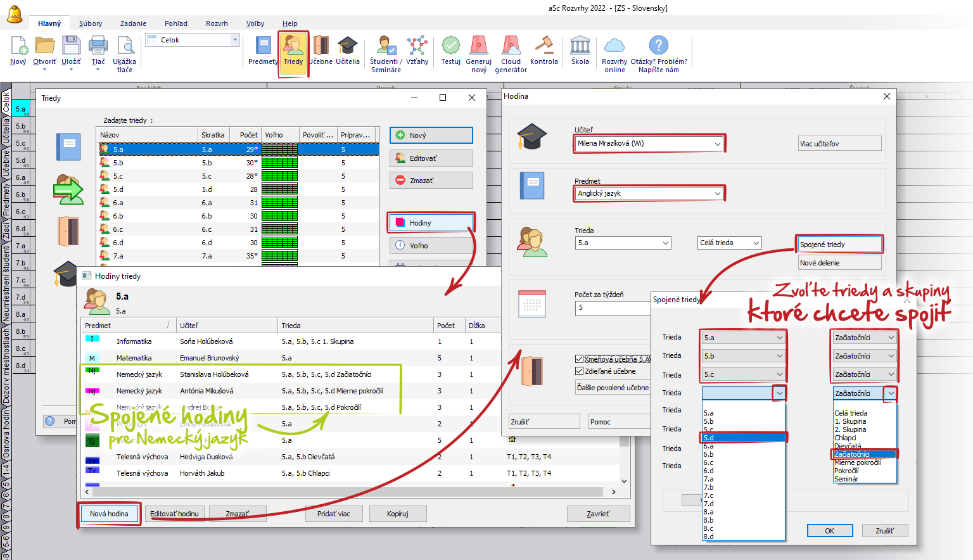Open Začiatočníci group dropdown next to 5.a
973x560 pixels.
[864, 338]
